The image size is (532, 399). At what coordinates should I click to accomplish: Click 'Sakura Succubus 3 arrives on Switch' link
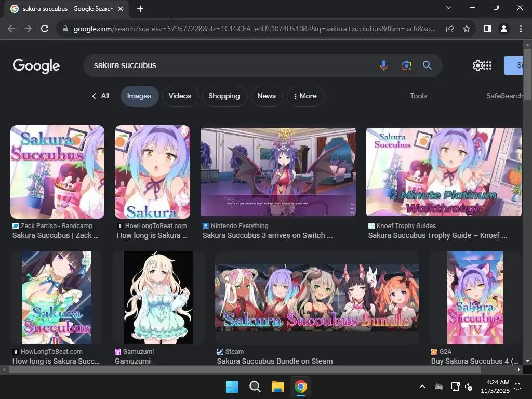(x=268, y=235)
